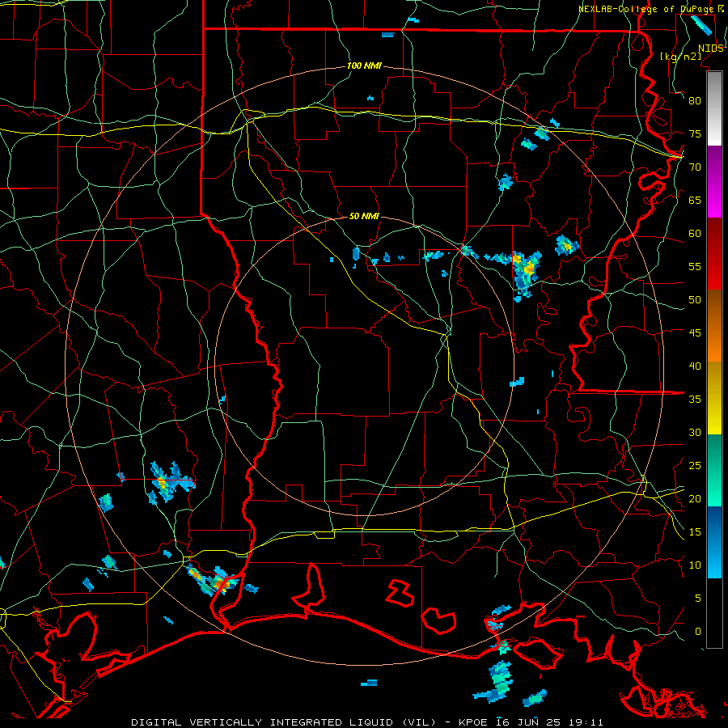Select the red segment of the color scale
The width and height of the screenshot is (728, 728).
(x=714, y=254)
